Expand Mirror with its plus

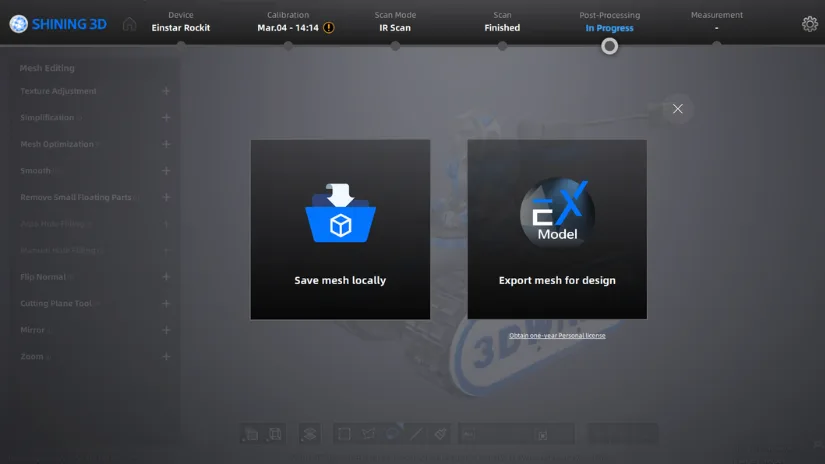[166, 330]
